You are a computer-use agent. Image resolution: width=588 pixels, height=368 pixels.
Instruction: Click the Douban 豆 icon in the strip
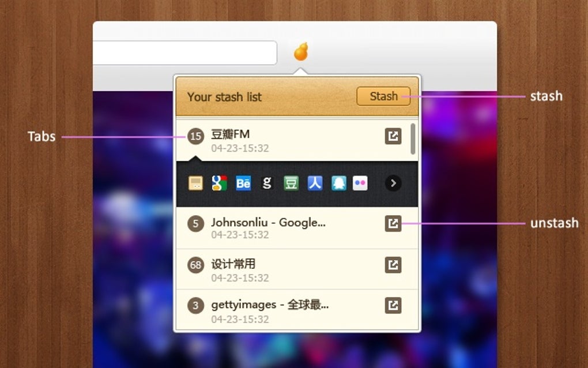coord(291,183)
